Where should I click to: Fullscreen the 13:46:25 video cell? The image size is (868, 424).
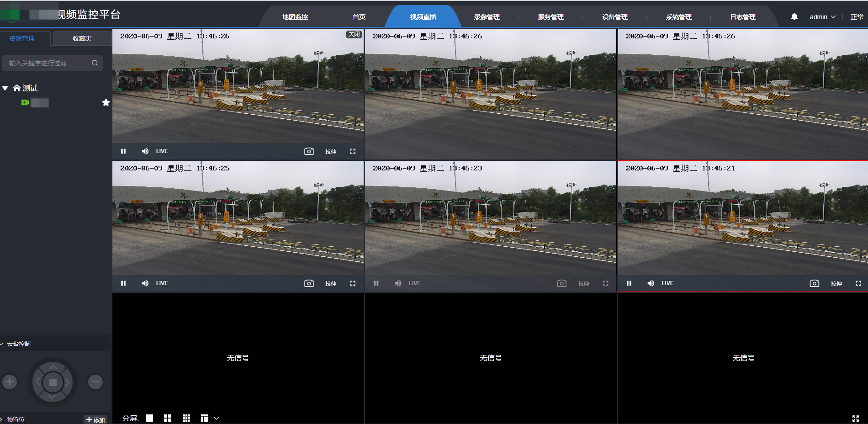pyautogui.click(x=353, y=283)
